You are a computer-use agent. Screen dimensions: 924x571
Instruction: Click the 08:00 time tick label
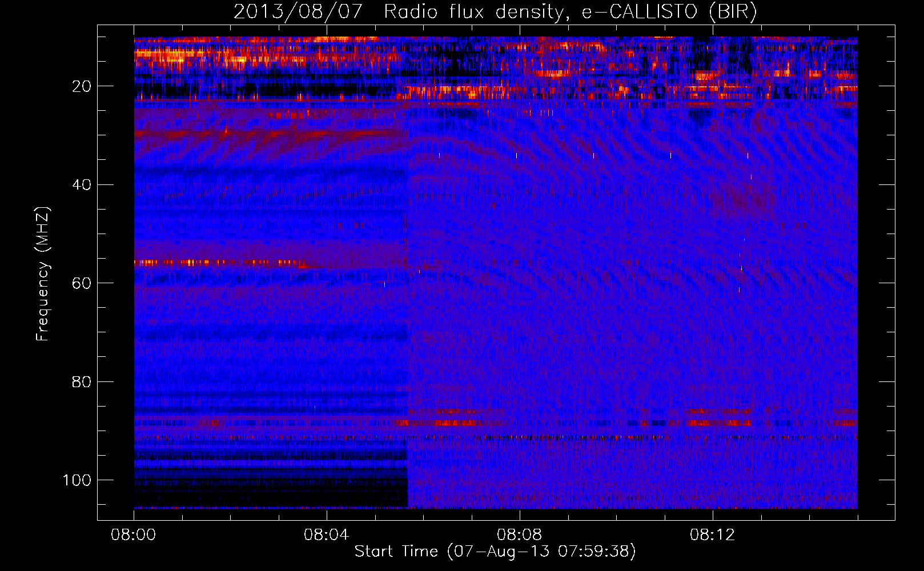click(x=134, y=535)
